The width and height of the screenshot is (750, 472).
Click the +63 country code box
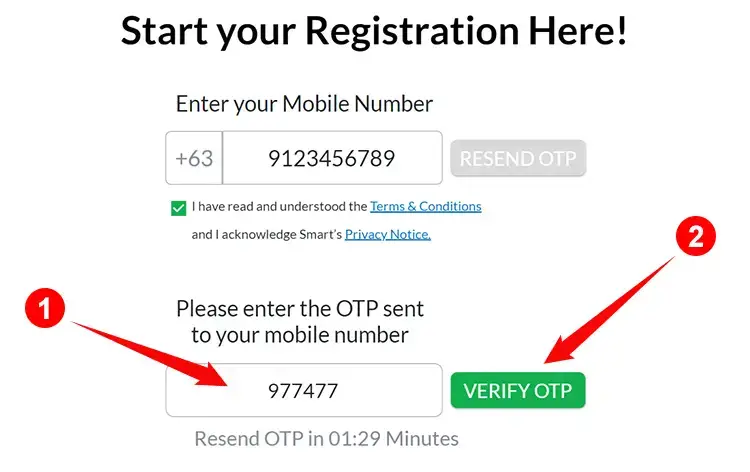tap(194, 158)
